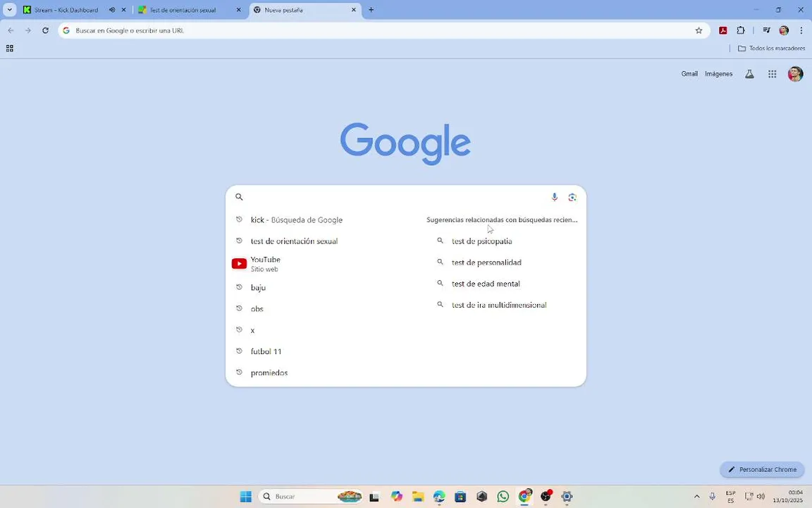The image size is (812, 508).
Task: Open the Extensions puzzle icon
Action: point(741,30)
